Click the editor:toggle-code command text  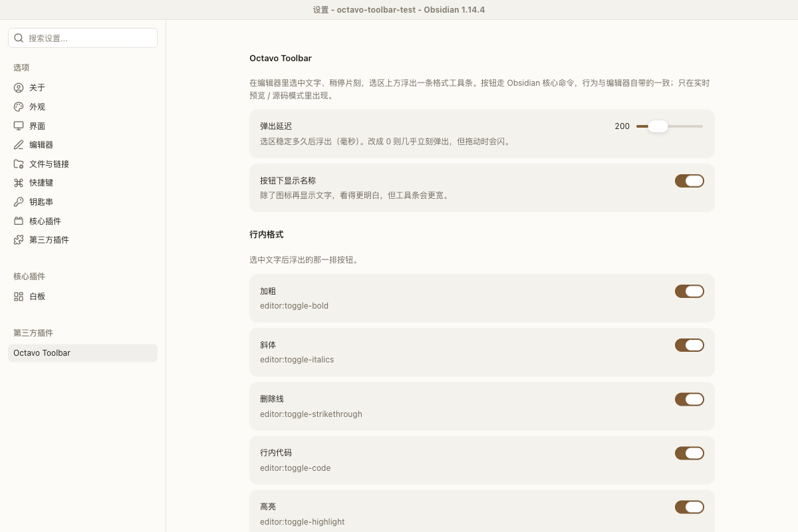point(295,468)
